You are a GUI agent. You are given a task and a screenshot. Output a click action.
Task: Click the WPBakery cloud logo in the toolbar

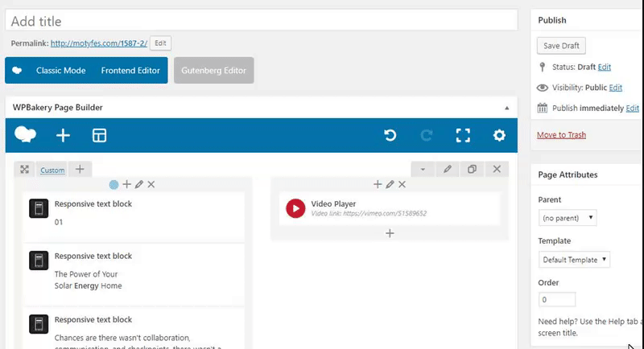[25, 135]
